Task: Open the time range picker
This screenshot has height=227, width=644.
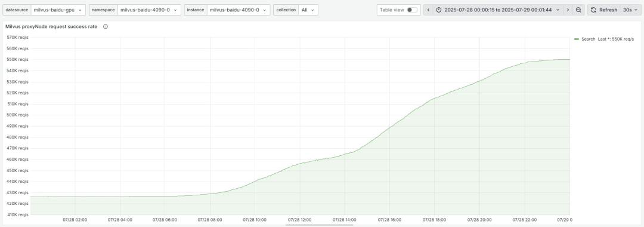Action: [x=498, y=10]
